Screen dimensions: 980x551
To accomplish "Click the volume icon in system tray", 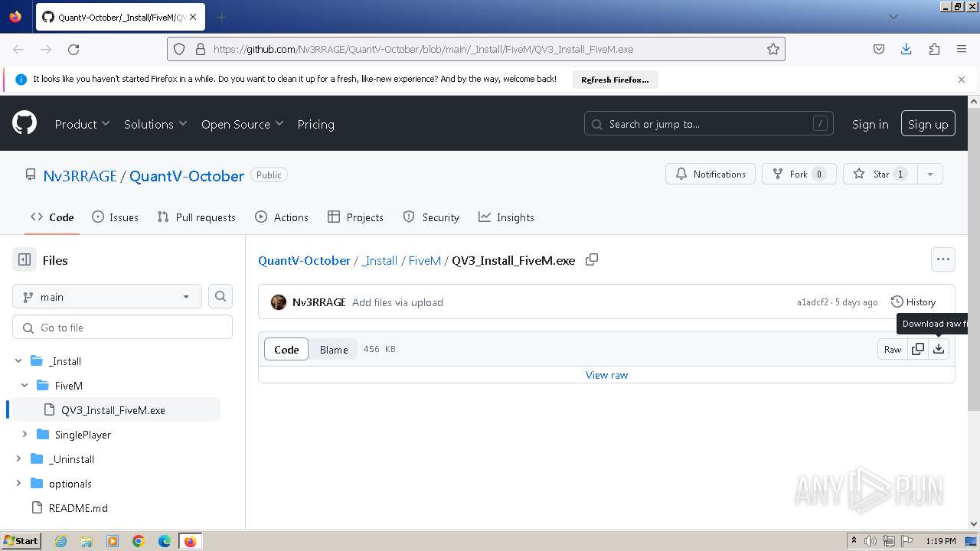I will tap(871, 541).
